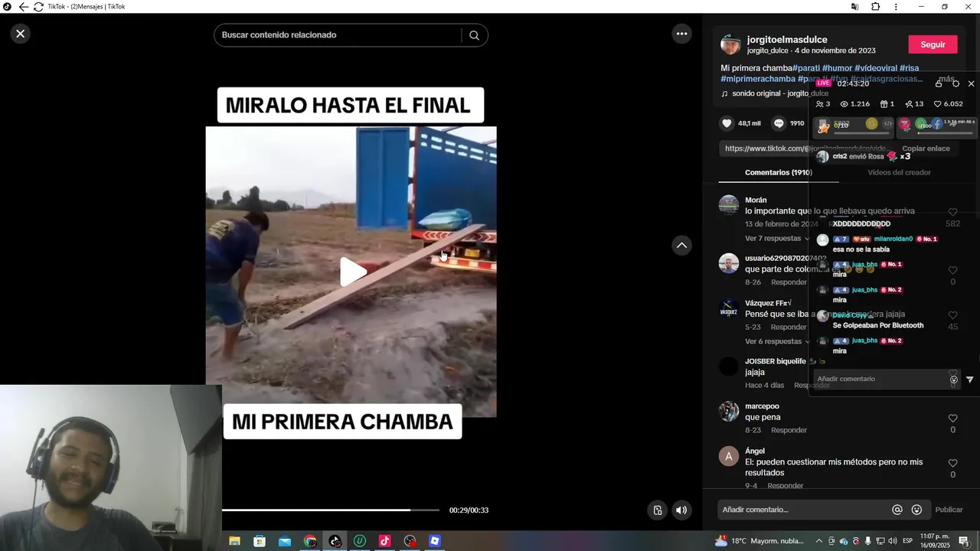980x551 pixels.
Task: Click the floating player icon near volume
Action: point(657,510)
